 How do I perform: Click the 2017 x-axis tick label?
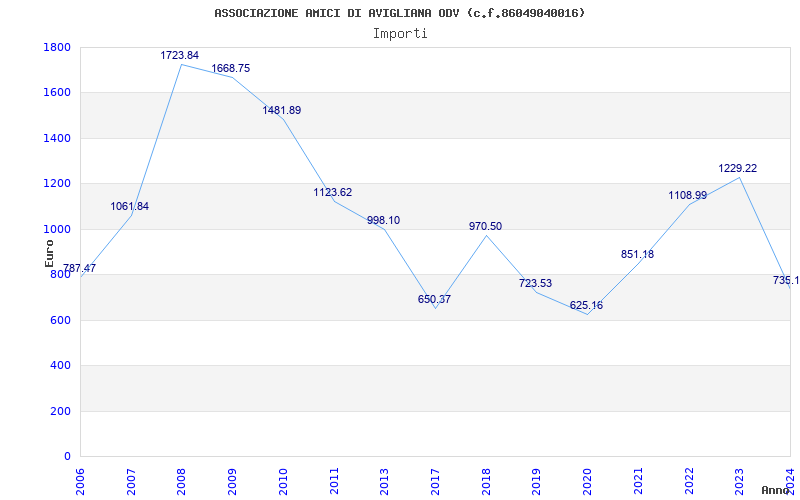(436, 479)
